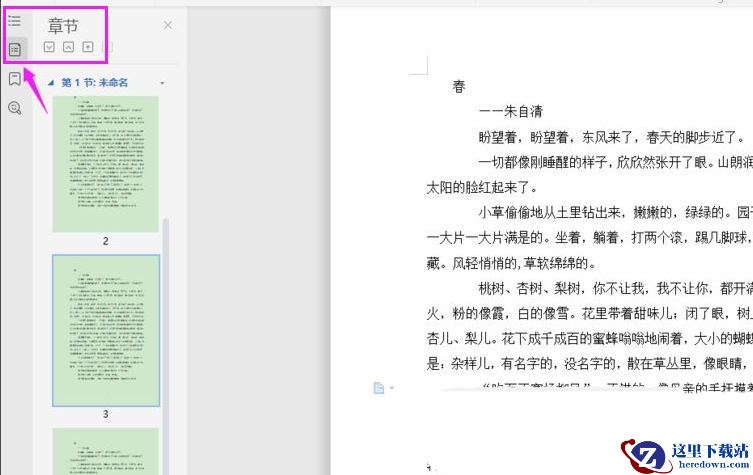753x475 pixels.
Task: Click the line starting 火，粉的像霞
Action: click(x=590, y=314)
